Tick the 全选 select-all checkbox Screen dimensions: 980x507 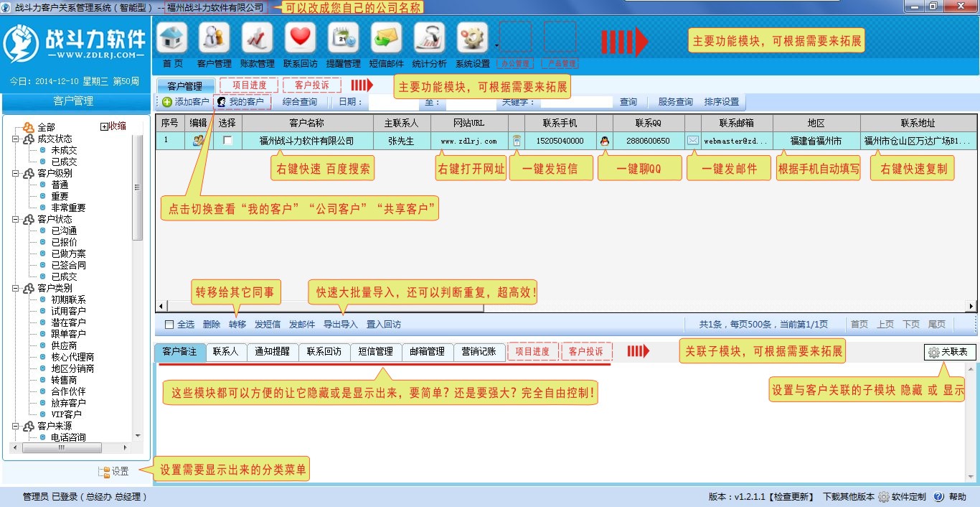pyautogui.click(x=169, y=325)
